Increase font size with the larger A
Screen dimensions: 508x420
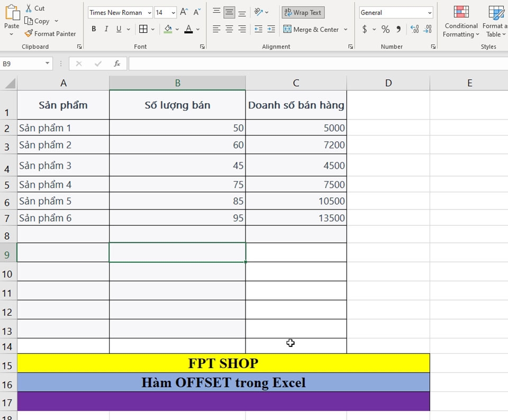184,12
